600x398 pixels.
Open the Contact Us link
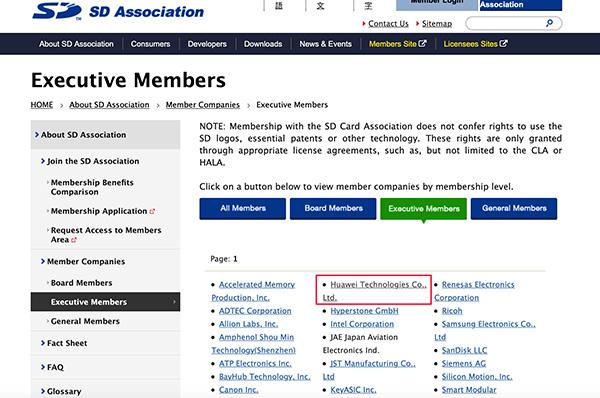pos(388,24)
